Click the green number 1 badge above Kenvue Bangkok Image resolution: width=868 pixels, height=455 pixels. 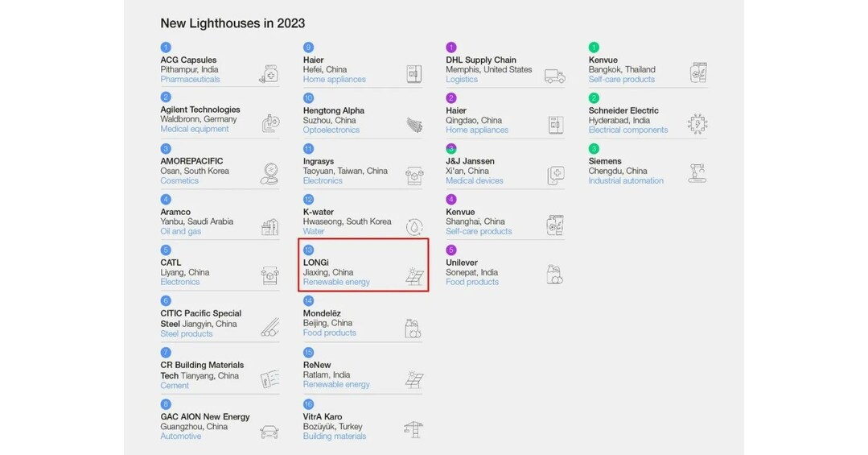[594, 48]
